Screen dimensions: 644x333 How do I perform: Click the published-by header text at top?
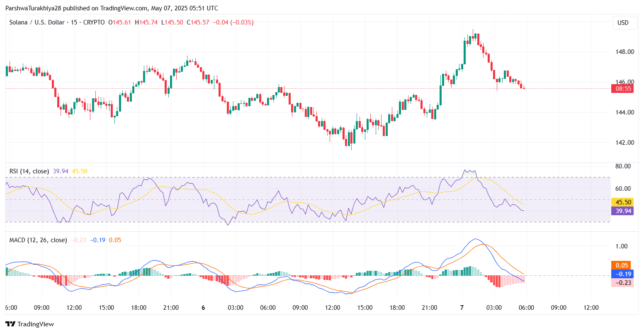click(x=111, y=8)
